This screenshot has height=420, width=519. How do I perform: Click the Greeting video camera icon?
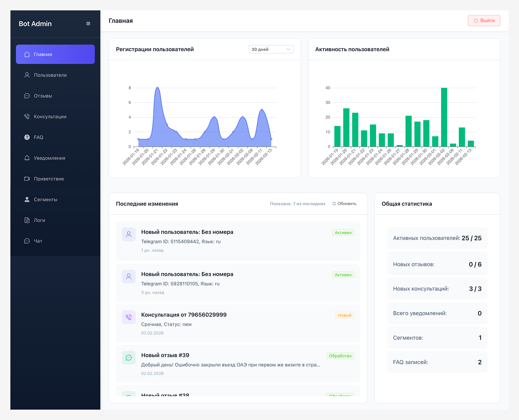coord(27,179)
